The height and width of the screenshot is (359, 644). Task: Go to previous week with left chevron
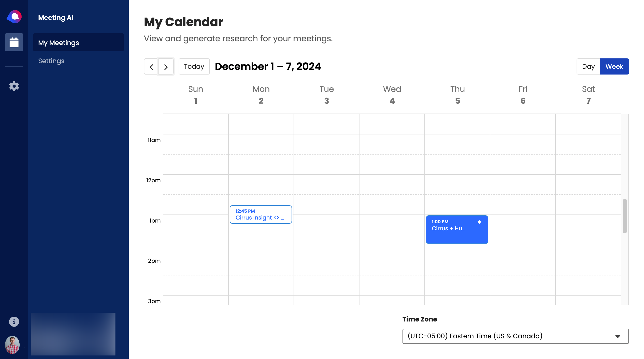click(151, 67)
